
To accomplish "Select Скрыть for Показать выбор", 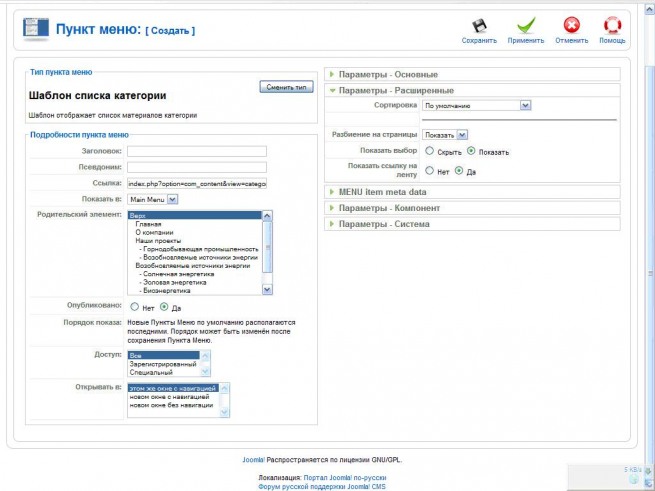I will (x=429, y=151).
